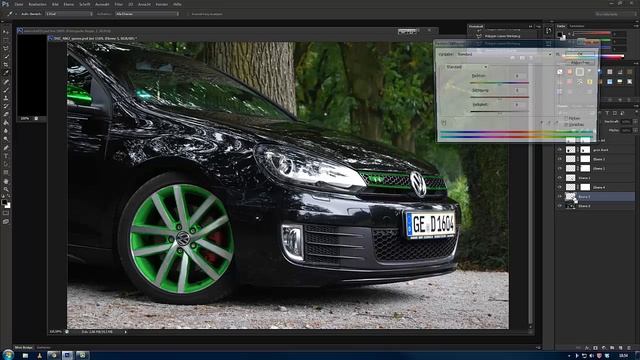Delete layer using trash icon
640x360 pixels.
click(629, 347)
